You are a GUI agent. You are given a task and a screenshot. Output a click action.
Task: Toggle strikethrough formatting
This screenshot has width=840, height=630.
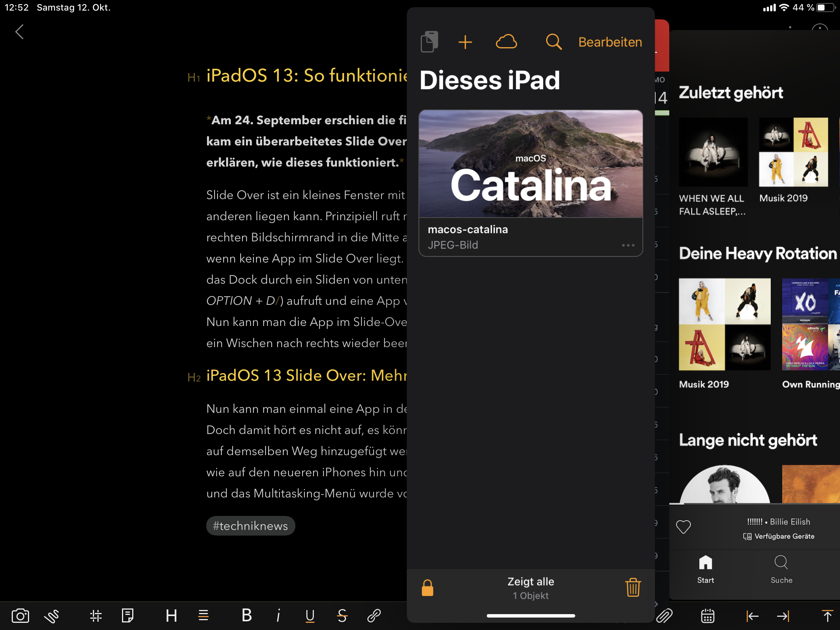[342, 616]
